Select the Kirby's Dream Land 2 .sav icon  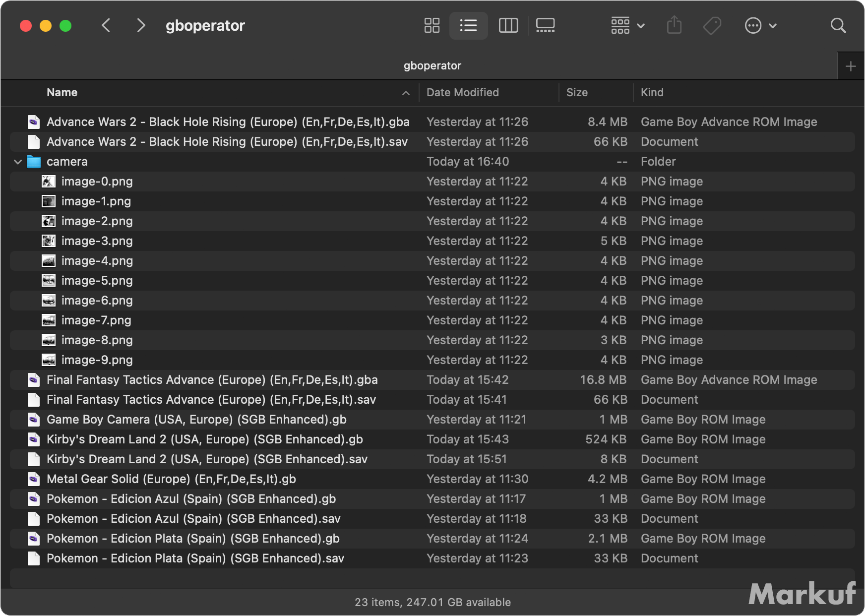point(34,459)
